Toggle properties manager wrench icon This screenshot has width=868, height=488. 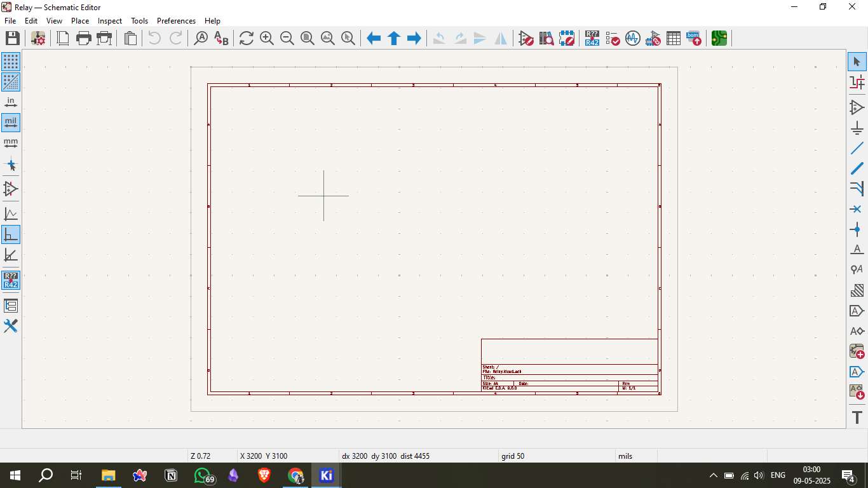tap(11, 326)
